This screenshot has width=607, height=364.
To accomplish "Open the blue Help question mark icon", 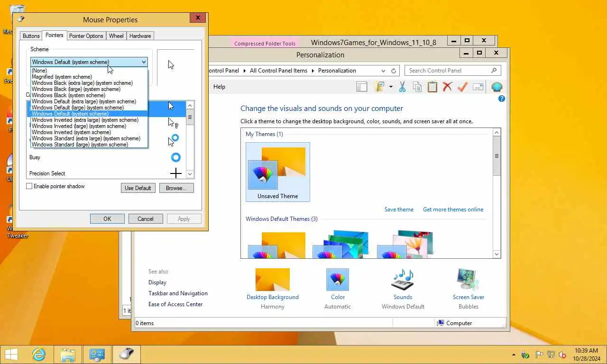I will (x=502, y=99).
